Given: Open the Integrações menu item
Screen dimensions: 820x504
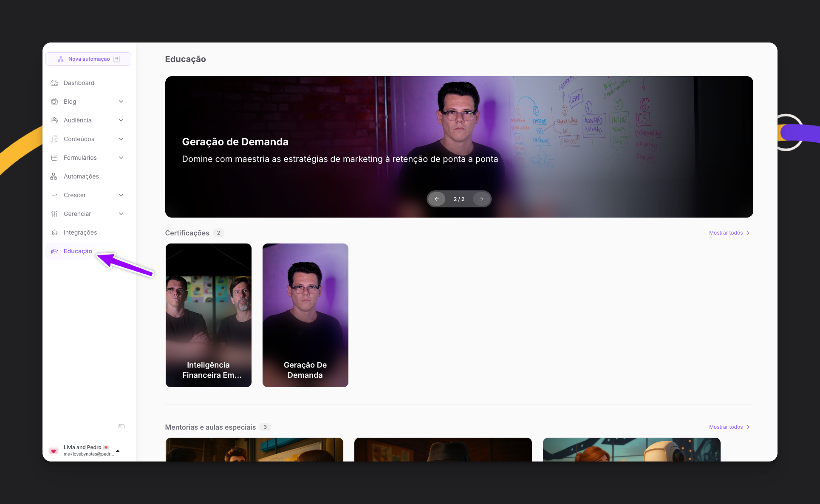Looking at the screenshot, I should point(80,232).
